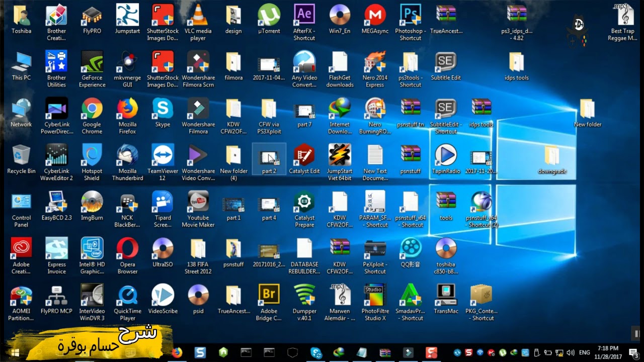Open ImgBurn desktop icon
This screenshot has height=362, width=644.
92,202
